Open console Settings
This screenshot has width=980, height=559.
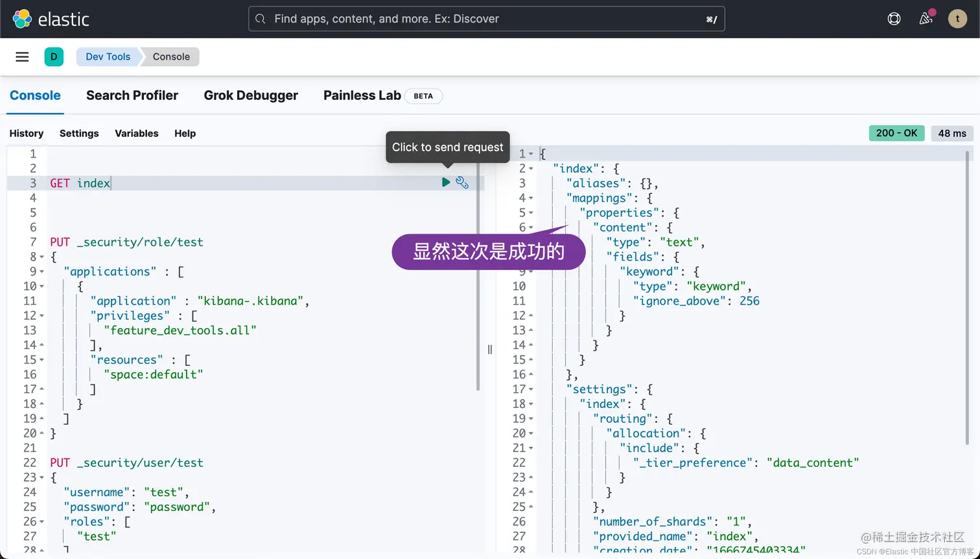click(x=79, y=133)
